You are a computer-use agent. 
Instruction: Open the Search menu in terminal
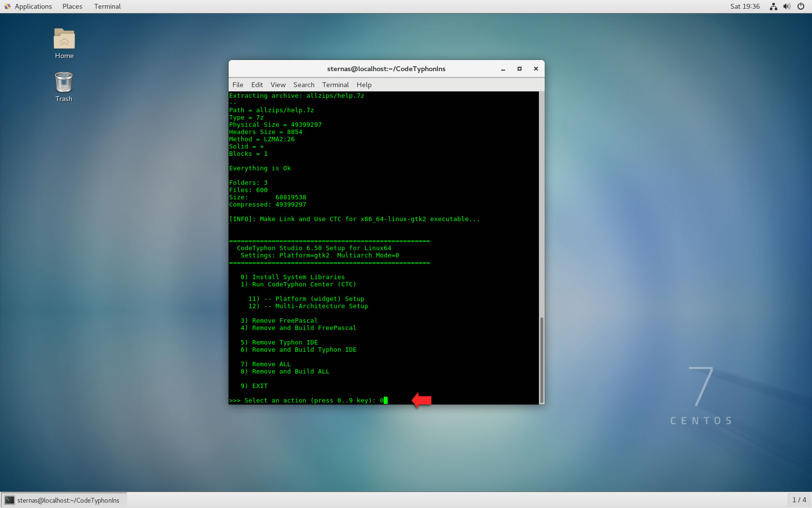coord(304,85)
